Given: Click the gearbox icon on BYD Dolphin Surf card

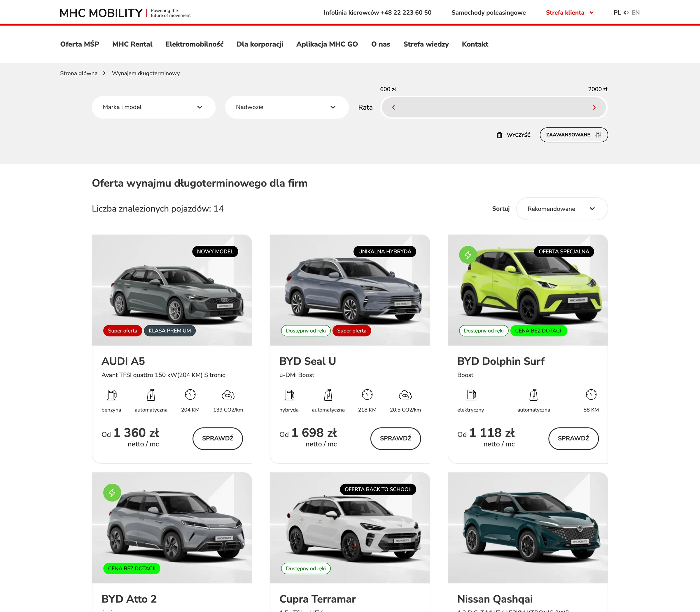Looking at the screenshot, I should point(533,395).
